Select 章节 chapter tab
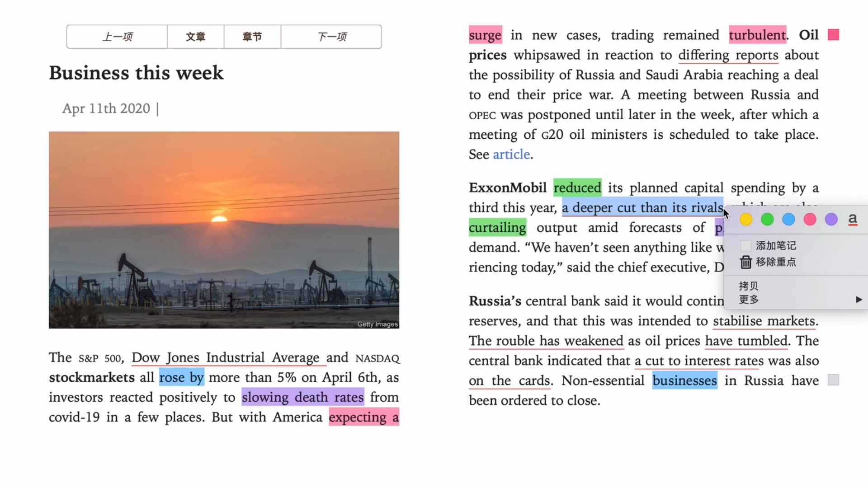 pos(251,36)
